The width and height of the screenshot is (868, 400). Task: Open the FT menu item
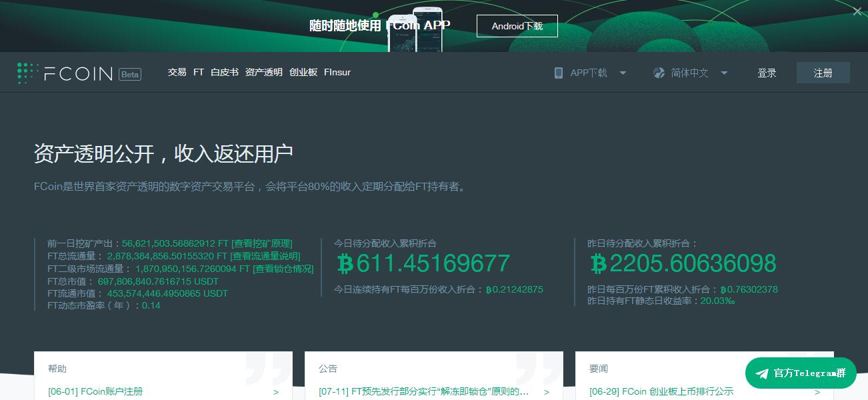point(198,72)
